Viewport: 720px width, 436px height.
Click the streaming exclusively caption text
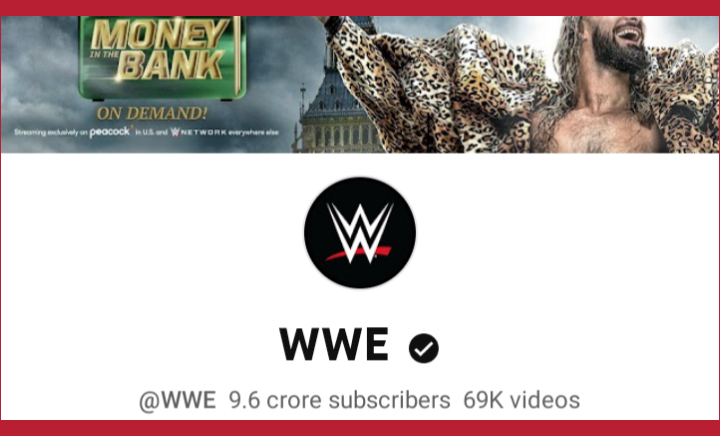pyautogui.click(x=146, y=132)
